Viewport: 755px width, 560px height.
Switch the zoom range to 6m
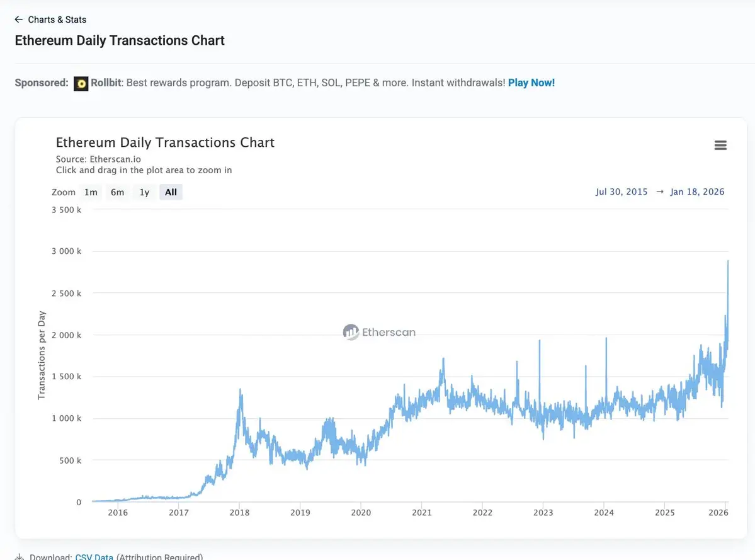(117, 192)
